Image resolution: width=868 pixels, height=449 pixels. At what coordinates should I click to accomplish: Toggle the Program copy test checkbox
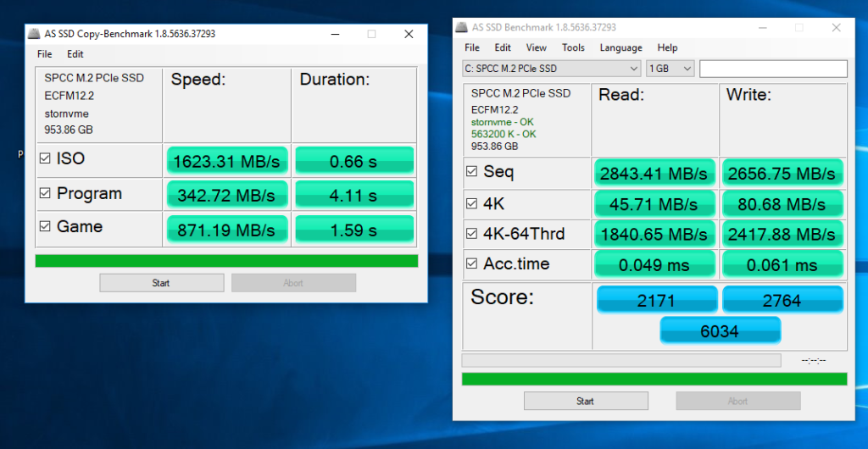(x=45, y=194)
